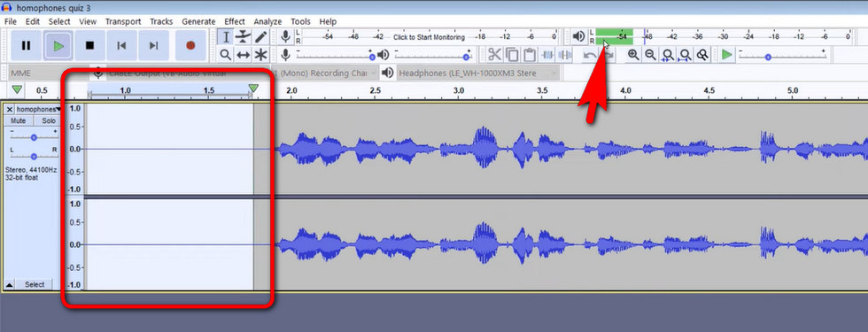The image size is (868, 332).
Task: Zoom out with the minus magnifier
Action: 650,54
